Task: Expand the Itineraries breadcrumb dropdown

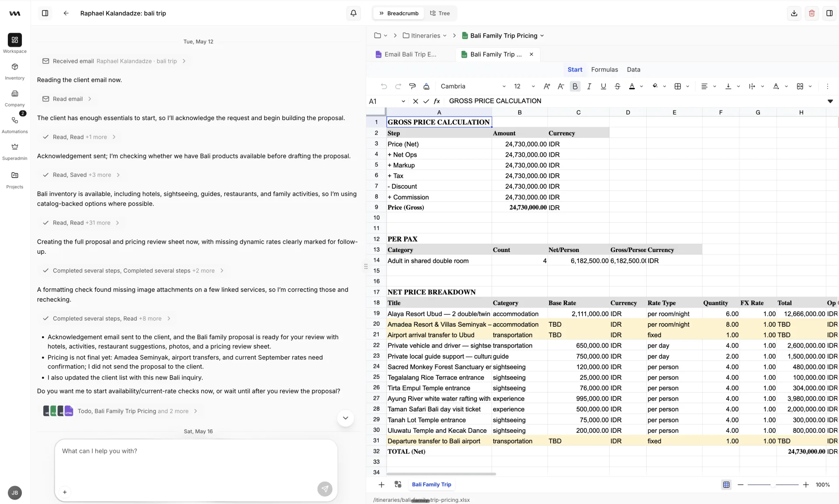Action: click(x=445, y=36)
